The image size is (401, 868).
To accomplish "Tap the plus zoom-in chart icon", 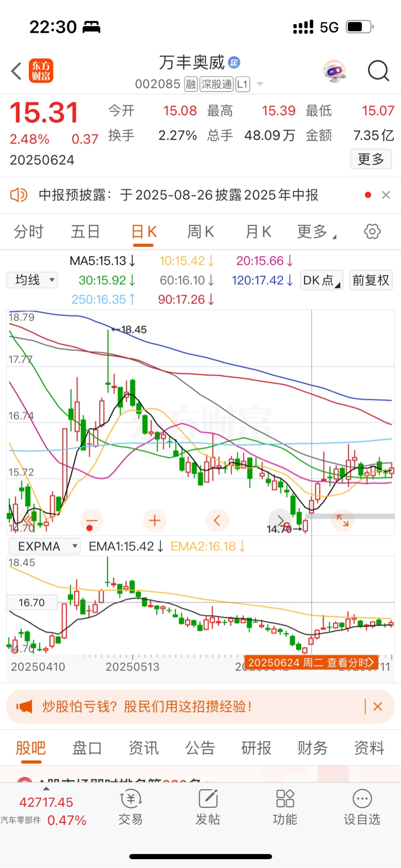I will click(155, 520).
